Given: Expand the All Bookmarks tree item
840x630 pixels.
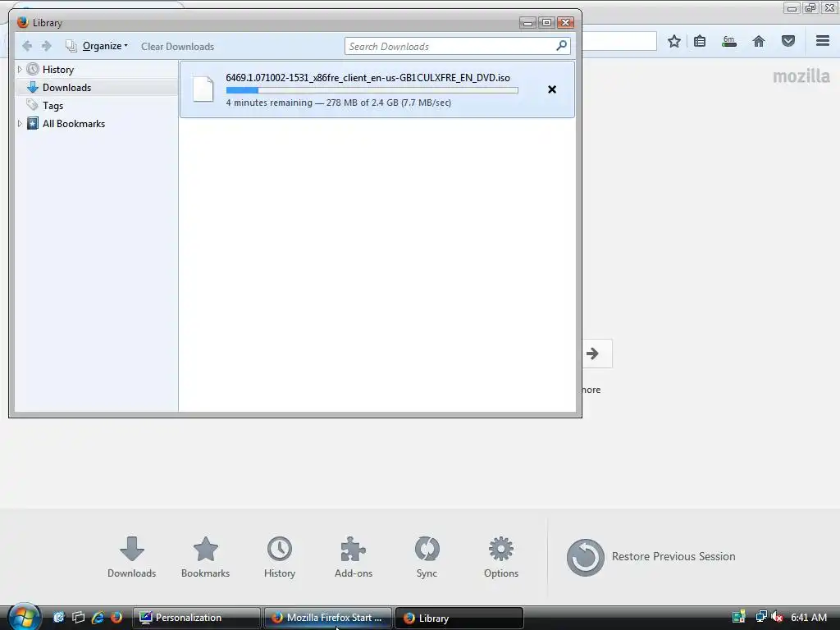Looking at the screenshot, I should 20,123.
